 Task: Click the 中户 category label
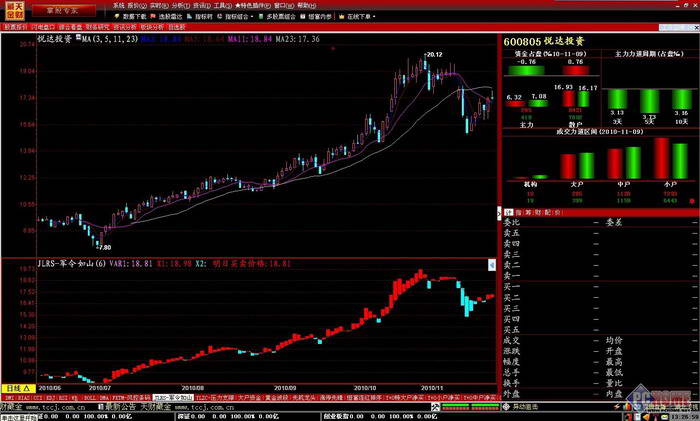(624, 184)
